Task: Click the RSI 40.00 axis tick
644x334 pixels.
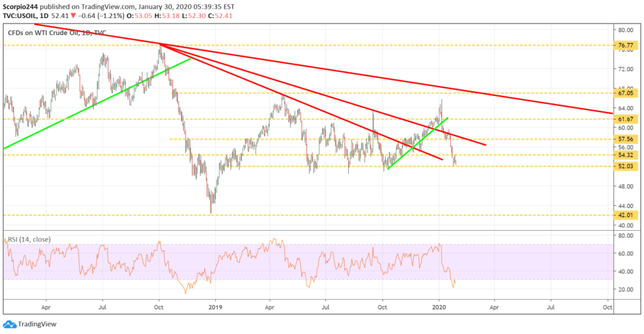Action: tap(625, 272)
